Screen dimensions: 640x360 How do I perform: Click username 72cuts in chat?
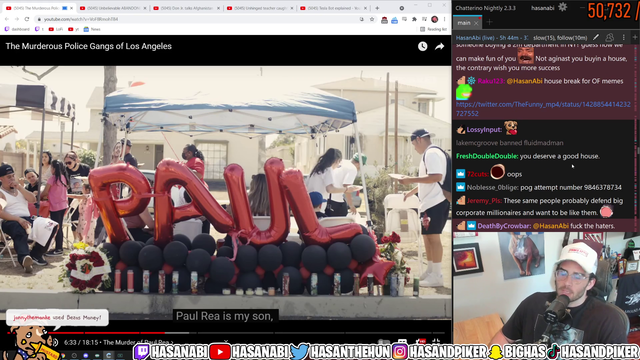(x=478, y=174)
